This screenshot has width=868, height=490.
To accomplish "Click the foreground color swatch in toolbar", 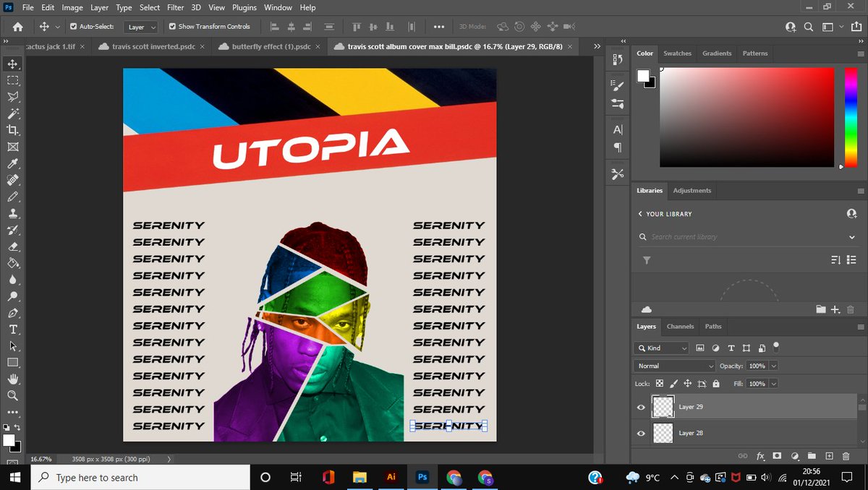I will (9, 440).
